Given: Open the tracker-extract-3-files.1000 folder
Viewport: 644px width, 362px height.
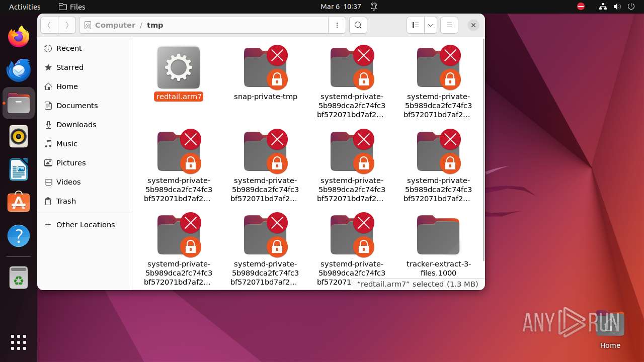Looking at the screenshot, I should pos(438,235).
